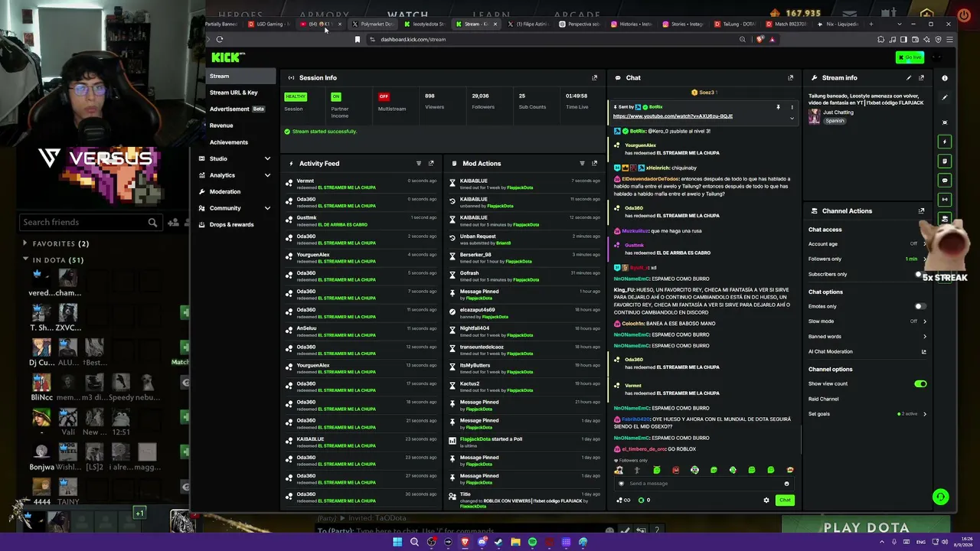Focus the Send a message chat field

[704, 484]
